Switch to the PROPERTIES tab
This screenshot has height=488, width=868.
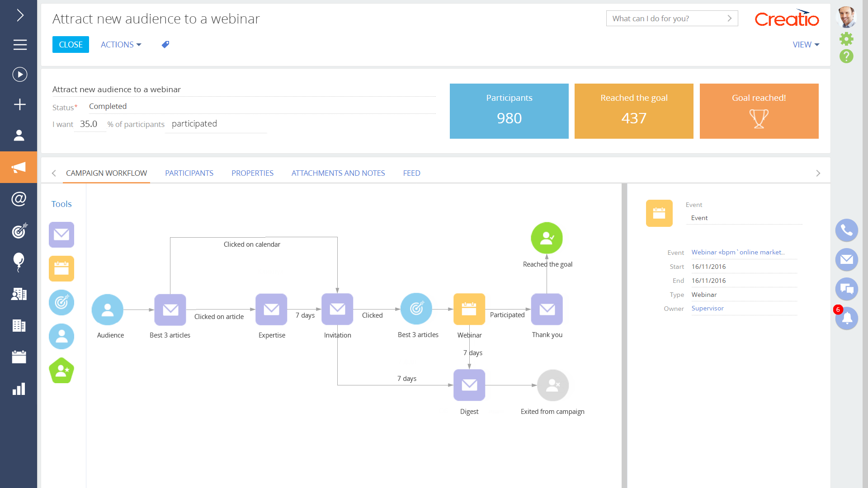(x=252, y=173)
